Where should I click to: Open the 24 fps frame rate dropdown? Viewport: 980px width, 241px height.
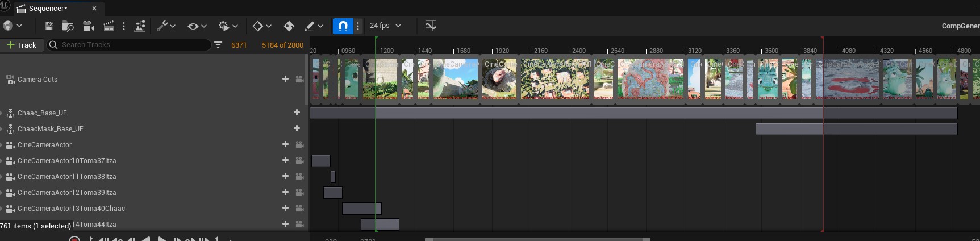(x=385, y=26)
